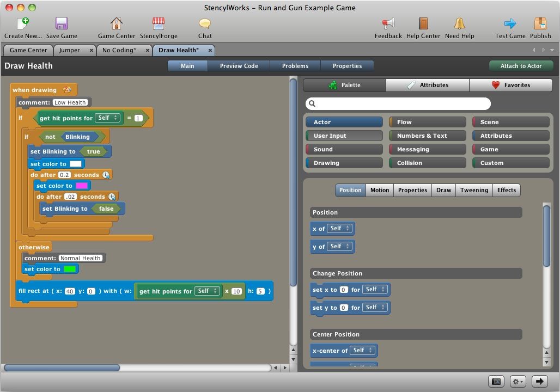Select the Flow block category
560x392 pixels.
pos(428,122)
